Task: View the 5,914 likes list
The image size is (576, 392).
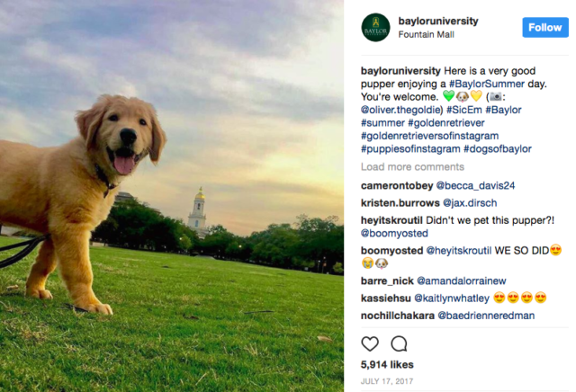Action: click(387, 365)
